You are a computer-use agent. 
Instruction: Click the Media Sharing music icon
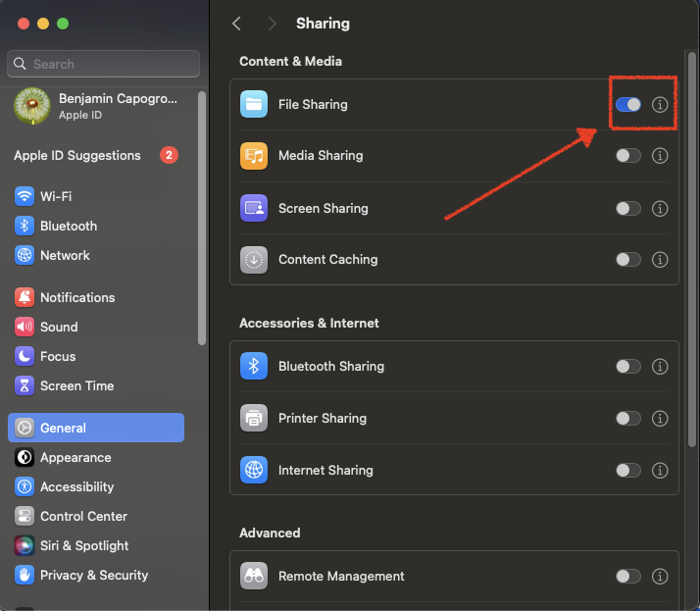[254, 156]
